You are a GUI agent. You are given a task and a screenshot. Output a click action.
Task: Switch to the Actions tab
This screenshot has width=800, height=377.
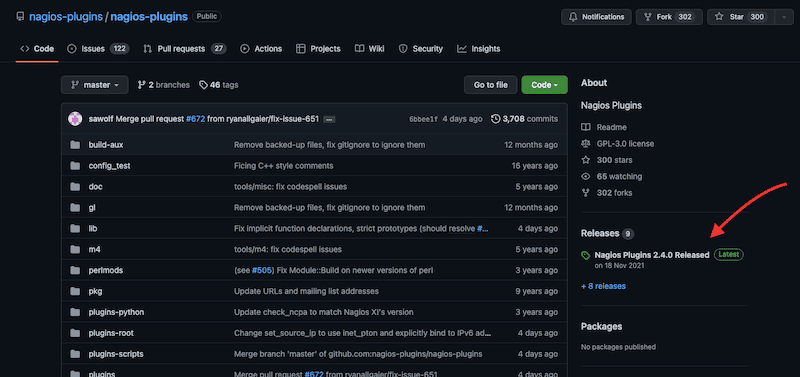[261, 49]
